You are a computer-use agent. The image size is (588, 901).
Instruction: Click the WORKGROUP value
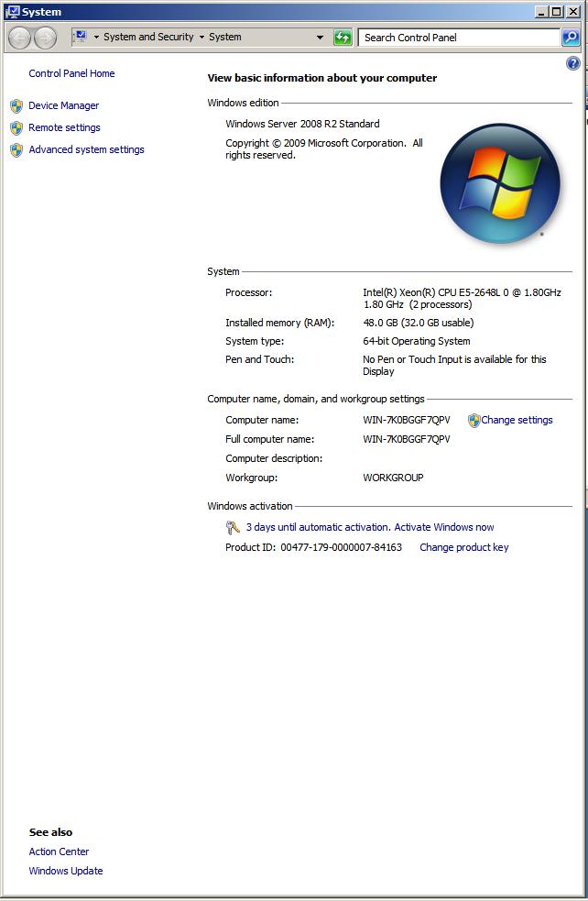coord(393,478)
